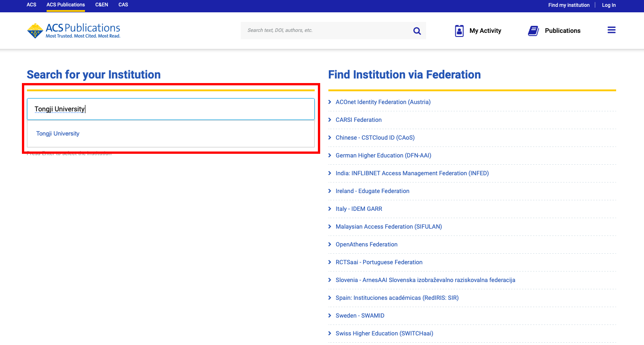
Task: Open the C&EN top tab
Action: coord(102,5)
